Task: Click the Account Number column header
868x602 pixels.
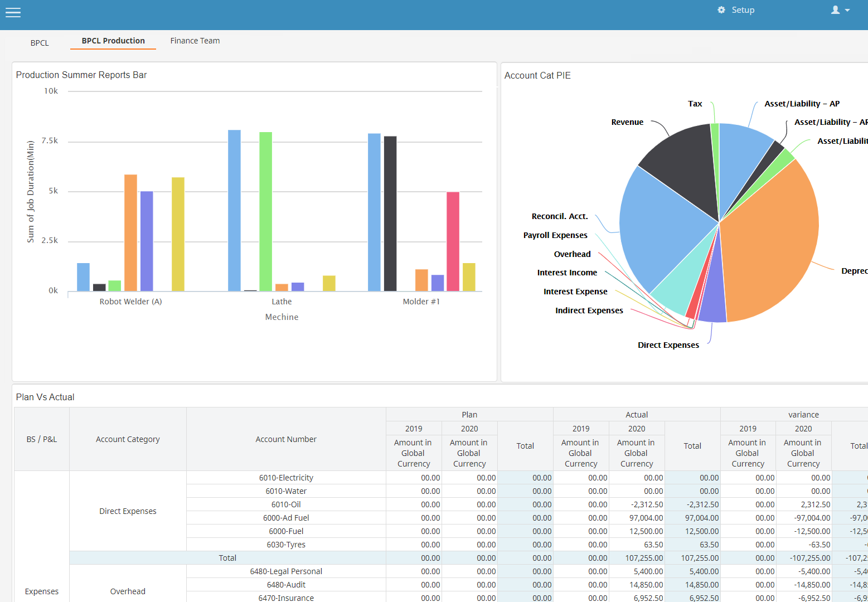Action: click(x=286, y=439)
